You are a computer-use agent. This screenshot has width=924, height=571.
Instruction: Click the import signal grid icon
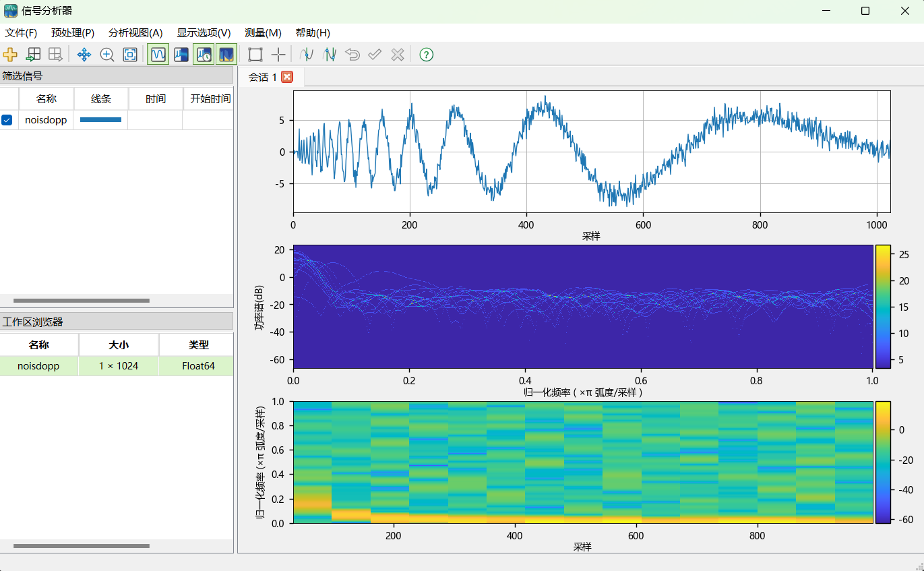tap(33, 55)
